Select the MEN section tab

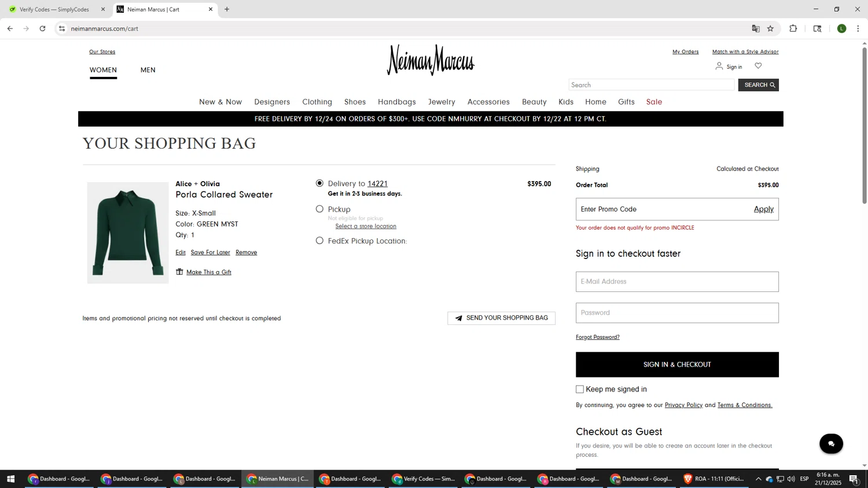(148, 70)
